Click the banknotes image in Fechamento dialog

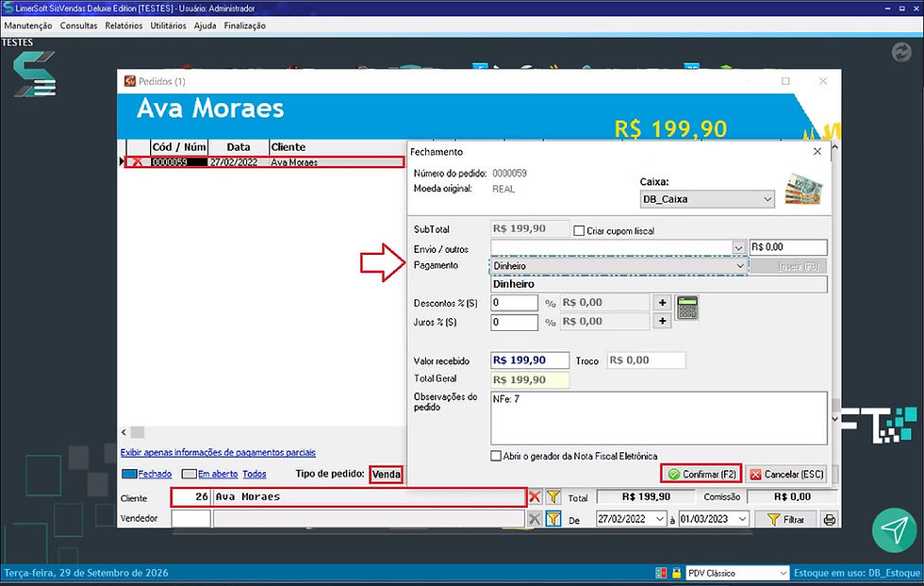803,189
